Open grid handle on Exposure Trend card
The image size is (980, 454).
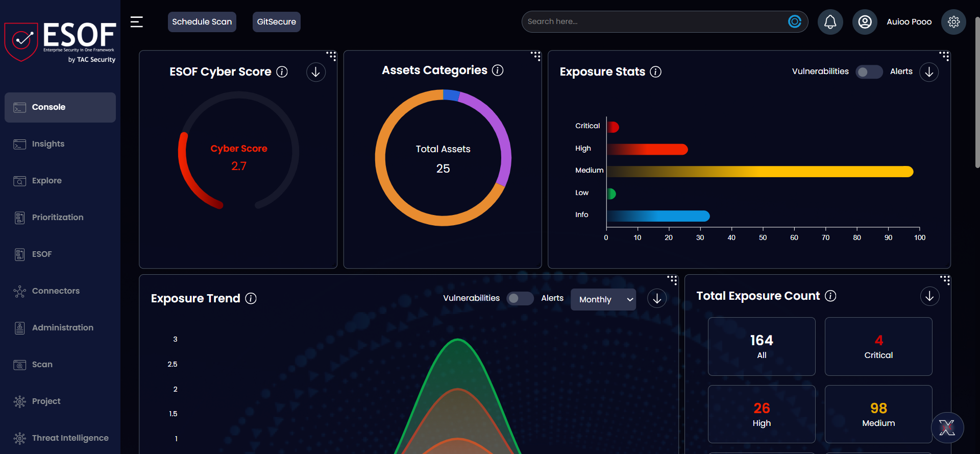[672, 280]
